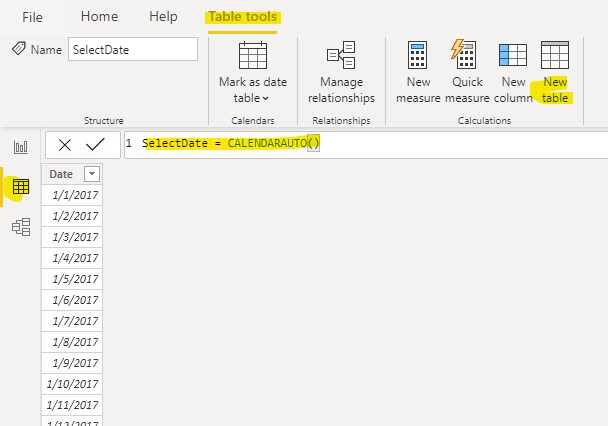Click the Name input field containing SelectDate
Image resolution: width=608 pixels, height=426 pixels.
click(x=133, y=49)
